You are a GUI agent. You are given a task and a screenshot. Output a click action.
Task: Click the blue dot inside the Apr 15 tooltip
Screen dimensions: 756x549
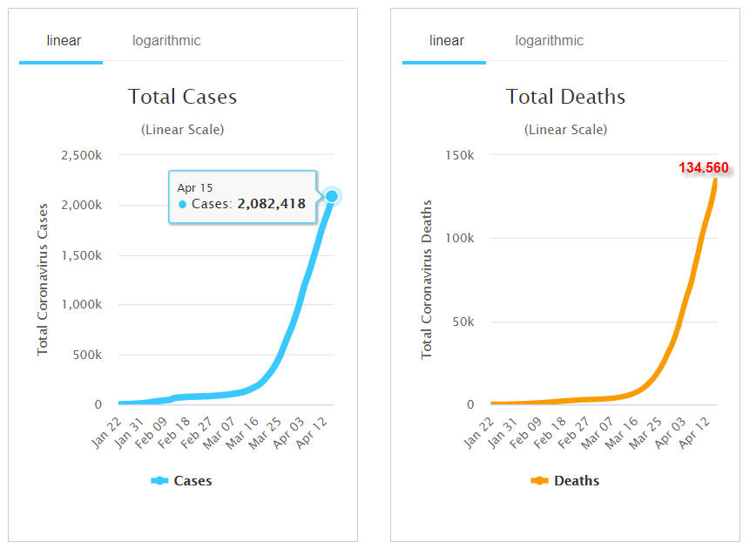(x=183, y=204)
